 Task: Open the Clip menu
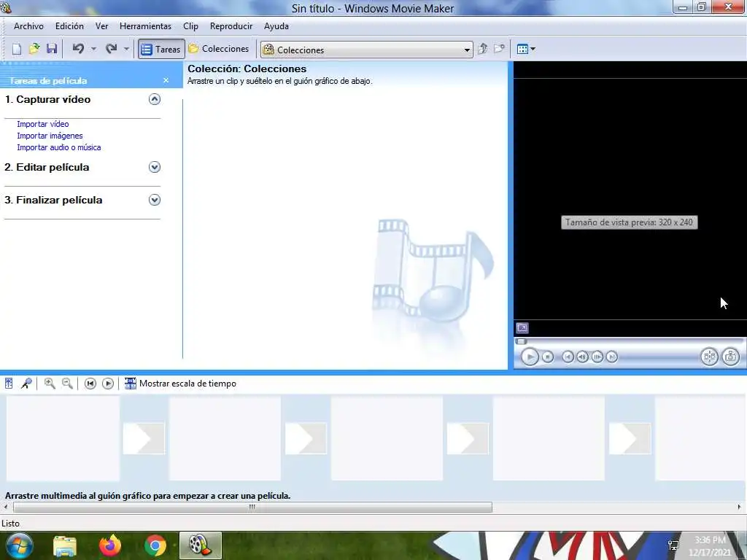point(190,26)
